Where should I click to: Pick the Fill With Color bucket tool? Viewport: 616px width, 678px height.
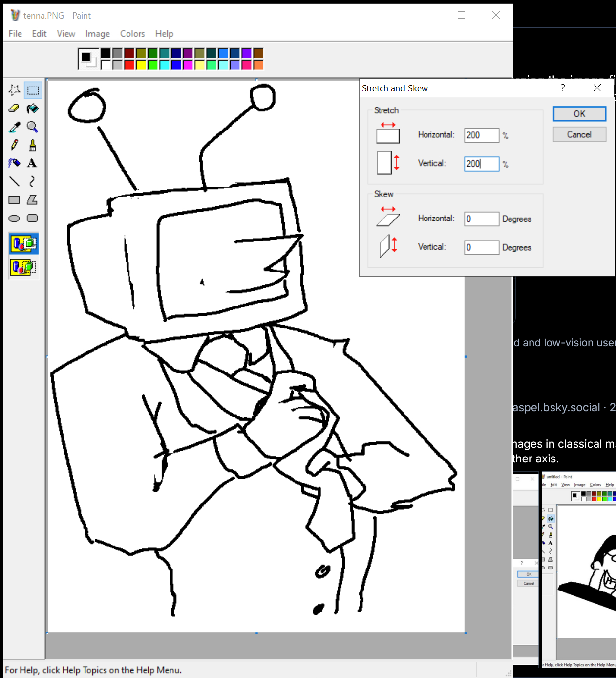[33, 109]
